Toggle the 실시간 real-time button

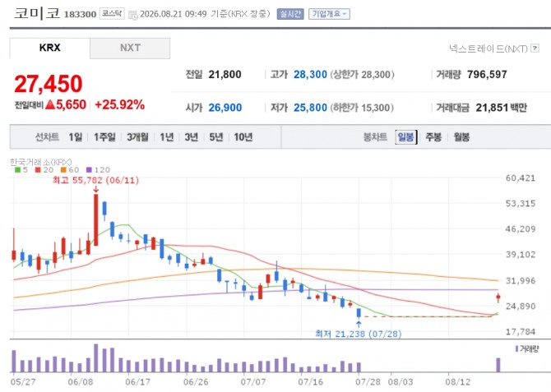coord(290,14)
